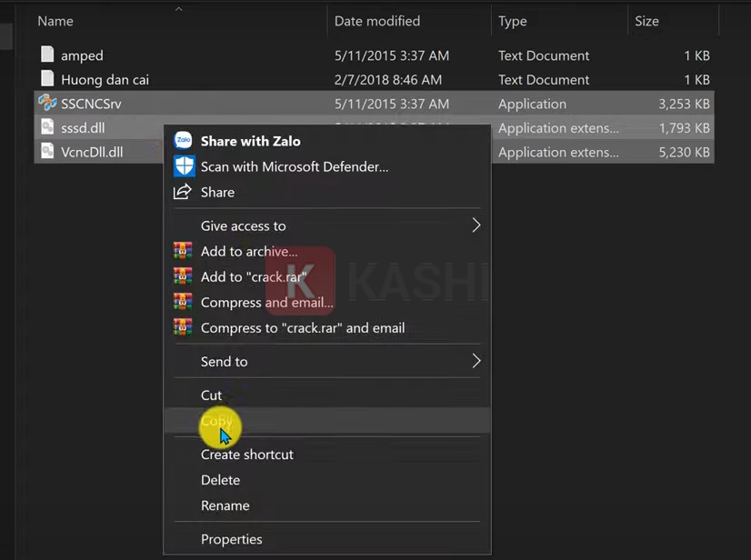
Task: Click the Share option
Action: [217, 192]
